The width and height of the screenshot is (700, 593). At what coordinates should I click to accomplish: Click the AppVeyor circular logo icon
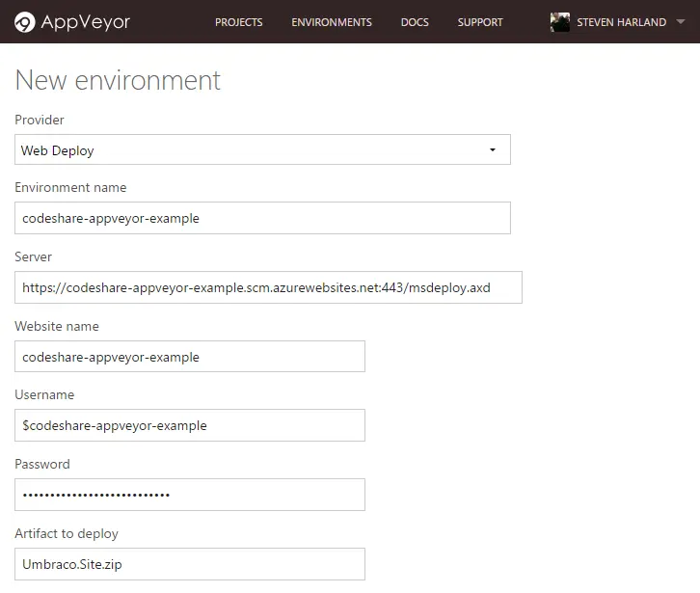(x=25, y=21)
